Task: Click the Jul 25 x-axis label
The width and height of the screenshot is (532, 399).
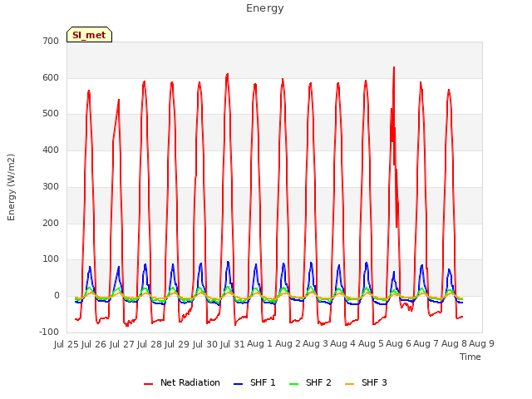Action: click(66, 344)
